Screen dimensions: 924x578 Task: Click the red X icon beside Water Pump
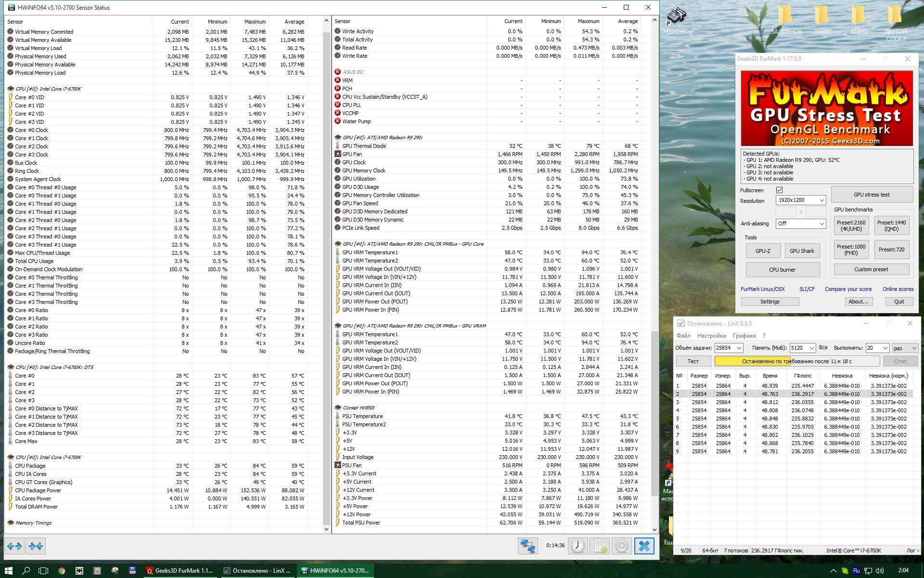point(338,121)
